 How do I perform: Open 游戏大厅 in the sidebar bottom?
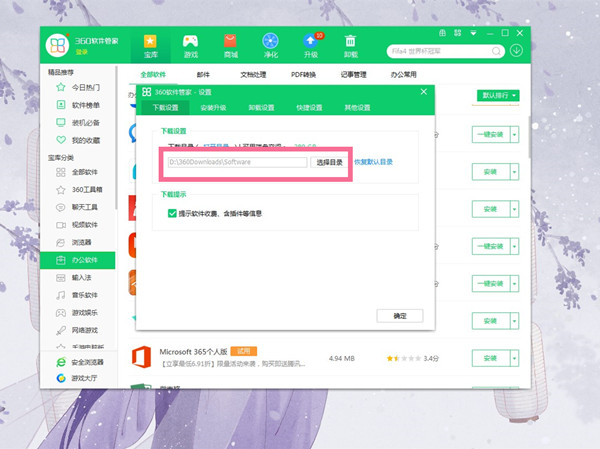(x=80, y=379)
